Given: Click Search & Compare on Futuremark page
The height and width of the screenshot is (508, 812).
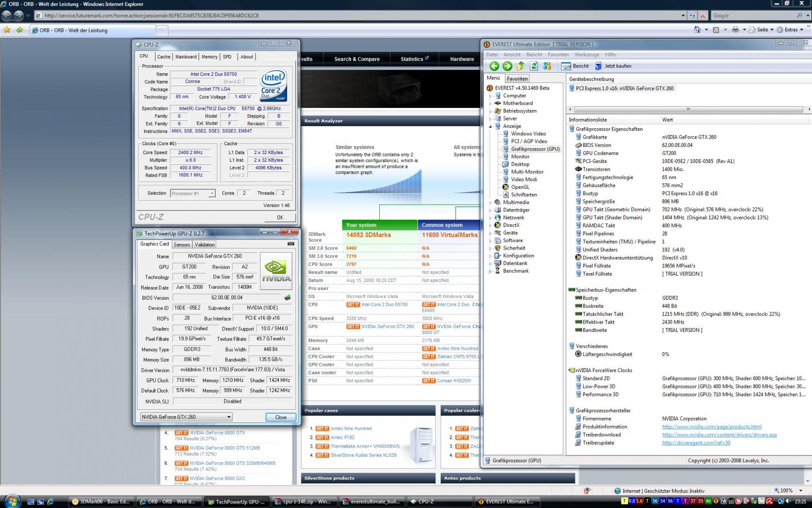Looking at the screenshot, I should pyautogui.click(x=357, y=59).
